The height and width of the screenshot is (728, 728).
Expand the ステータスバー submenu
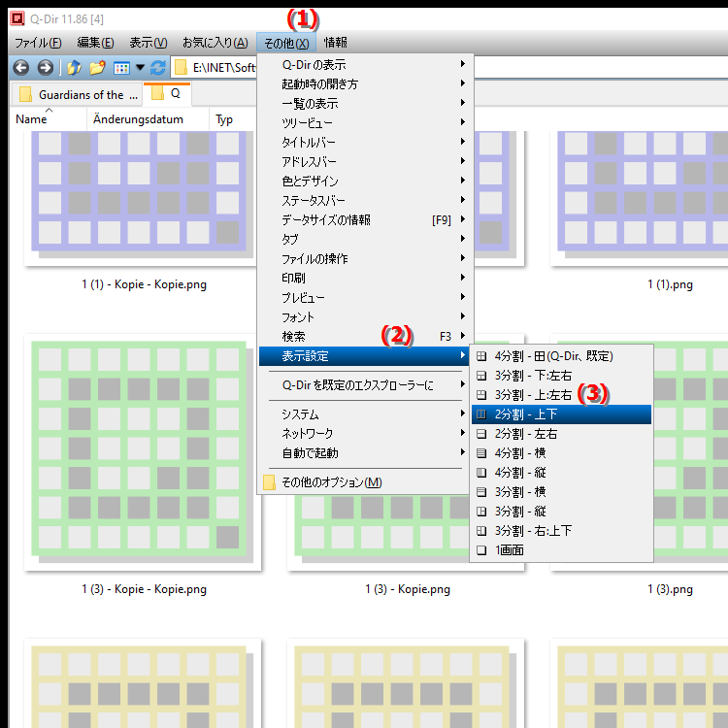[x=366, y=201]
